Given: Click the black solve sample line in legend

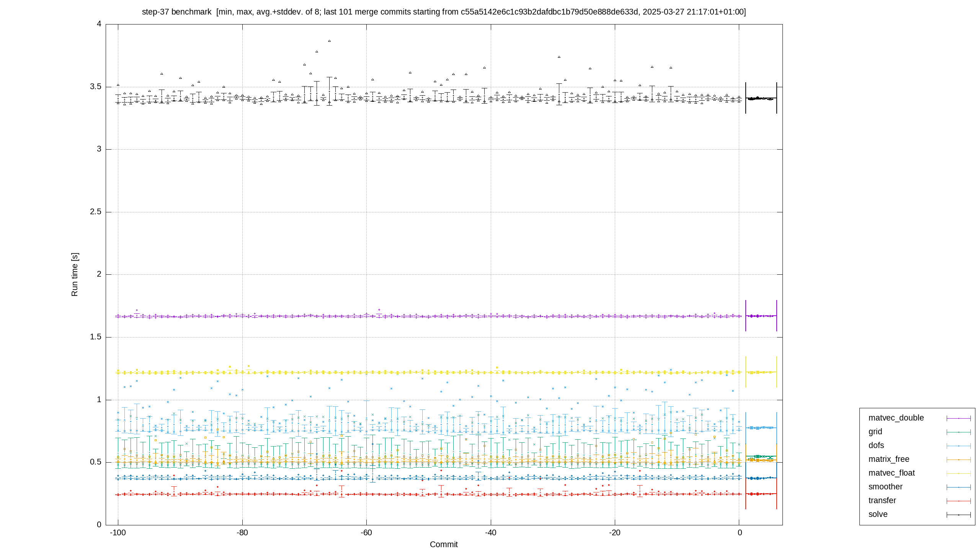Looking at the screenshot, I should 959,515.
